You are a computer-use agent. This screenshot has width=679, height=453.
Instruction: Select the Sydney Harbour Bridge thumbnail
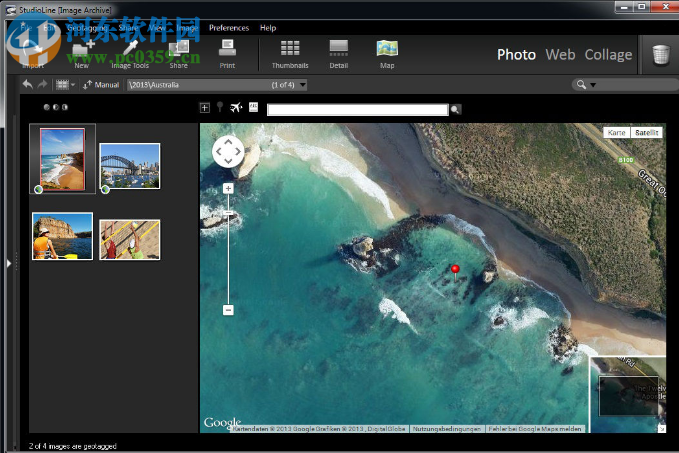coord(130,166)
